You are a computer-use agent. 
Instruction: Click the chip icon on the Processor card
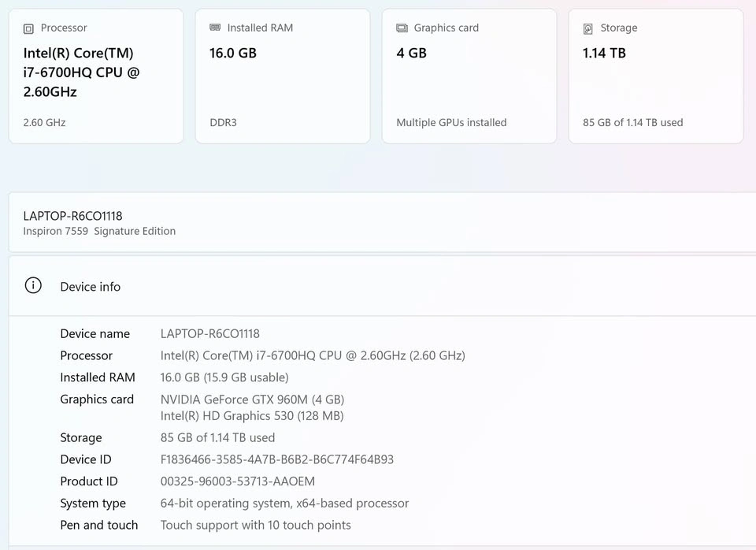click(x=28, y=29)
